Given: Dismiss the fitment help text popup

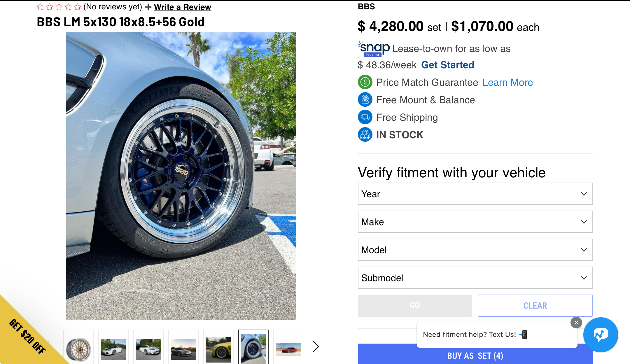Looking at the screenshot, I should (x=576, y=323).
